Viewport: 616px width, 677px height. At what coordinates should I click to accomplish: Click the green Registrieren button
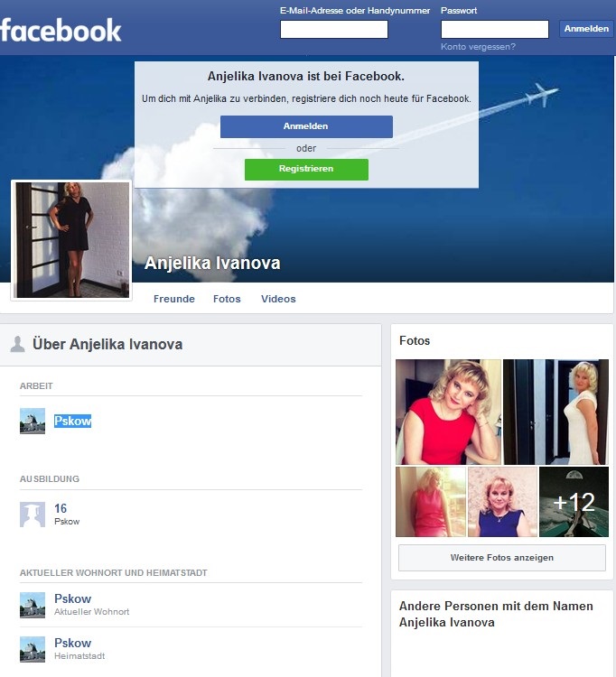[x=306, y=170]
